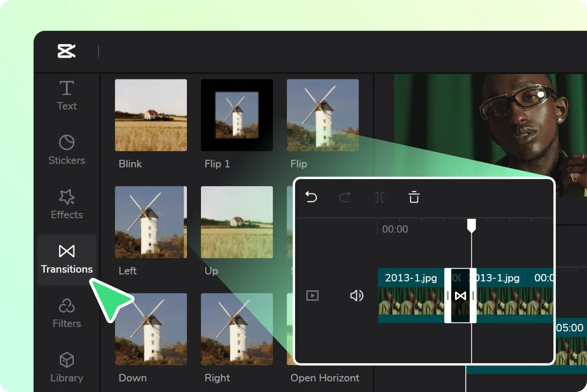
Task: Click the playhead handle on timeline ruler
Action: 471,225
